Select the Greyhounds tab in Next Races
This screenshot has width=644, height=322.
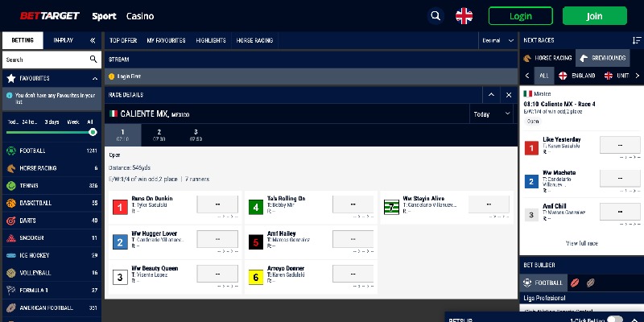coord(602,58)
